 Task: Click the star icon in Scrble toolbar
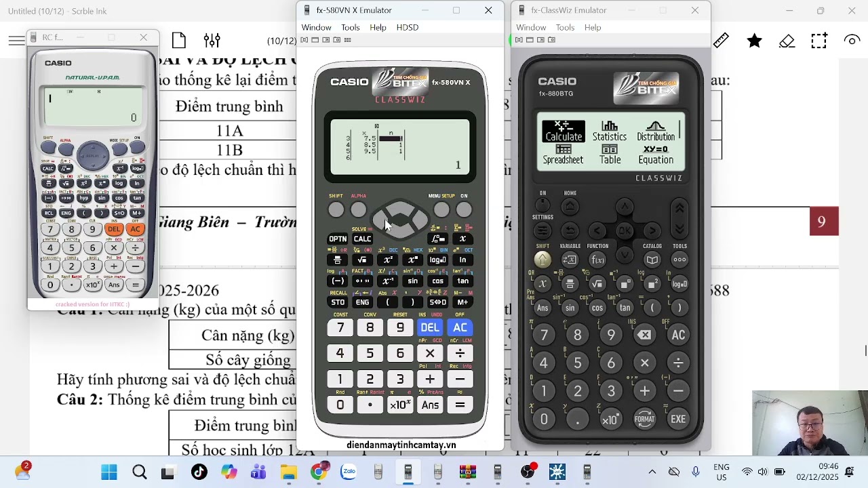(x=754, y=41)
